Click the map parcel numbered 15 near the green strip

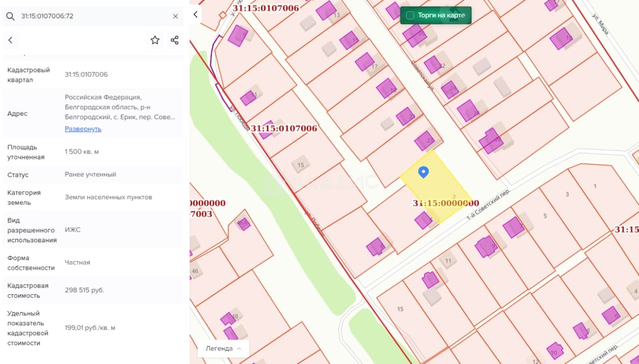301,165
